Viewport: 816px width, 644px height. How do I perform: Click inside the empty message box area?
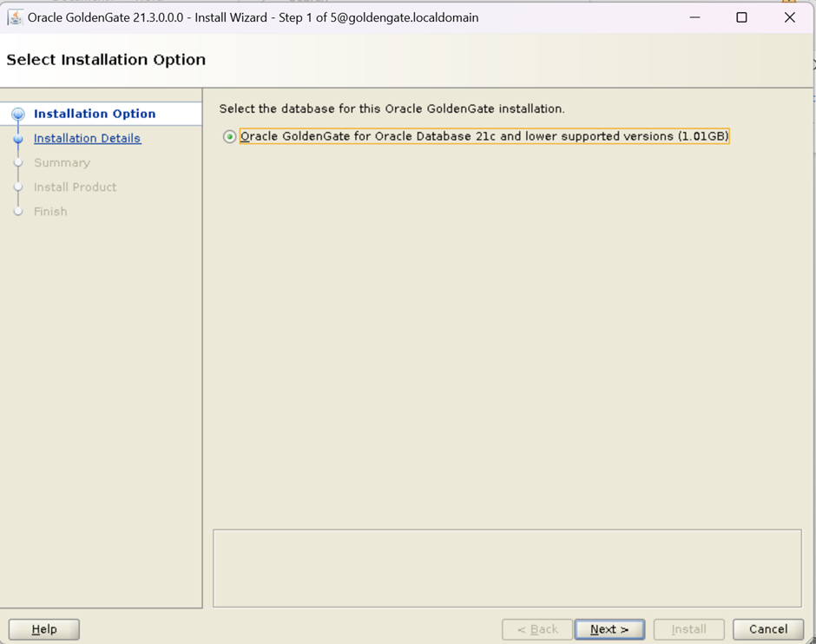click(x=507, y=568)
